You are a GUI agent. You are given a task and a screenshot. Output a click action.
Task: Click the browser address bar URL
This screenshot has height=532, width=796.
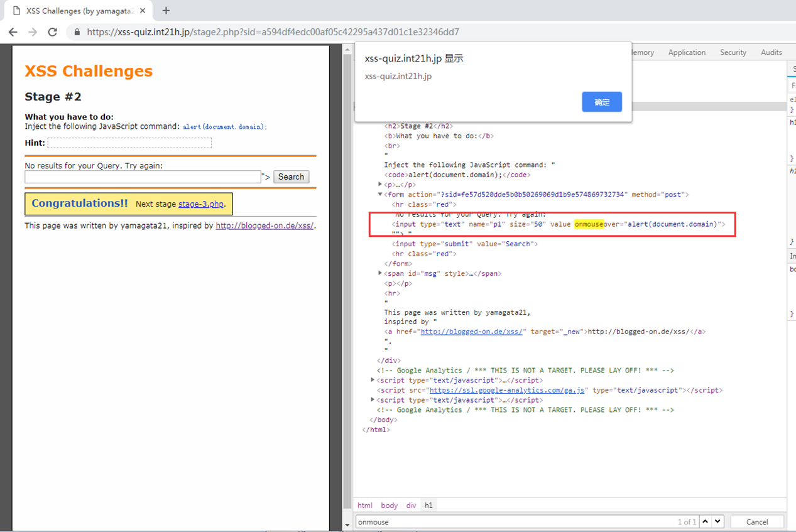[x=273, y=32]
